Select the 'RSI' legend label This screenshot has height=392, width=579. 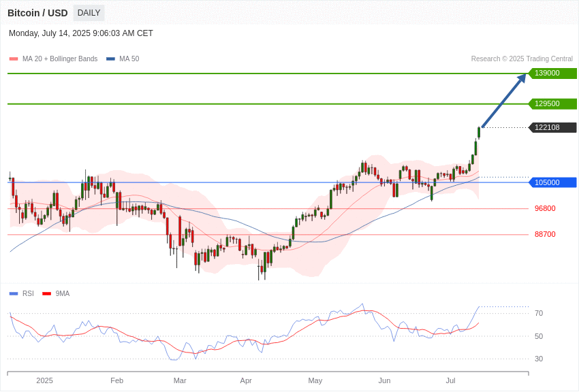click(28, 293)
